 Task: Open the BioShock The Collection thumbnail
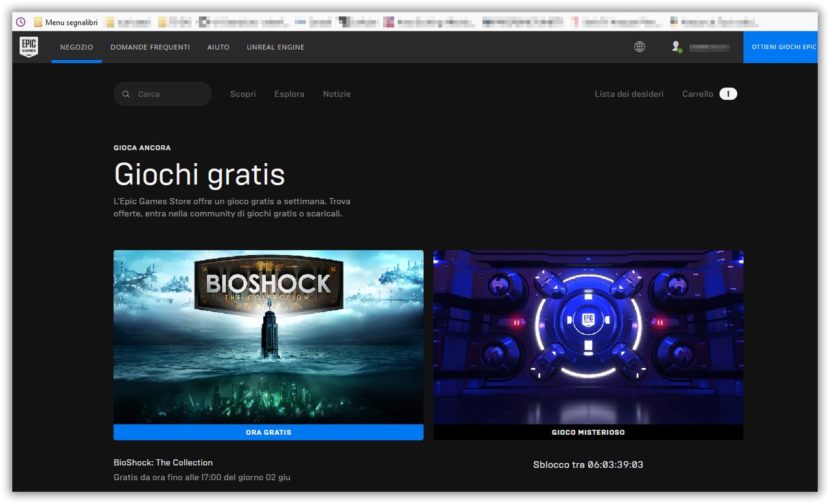pyautogui.click(x=268, y=337)
